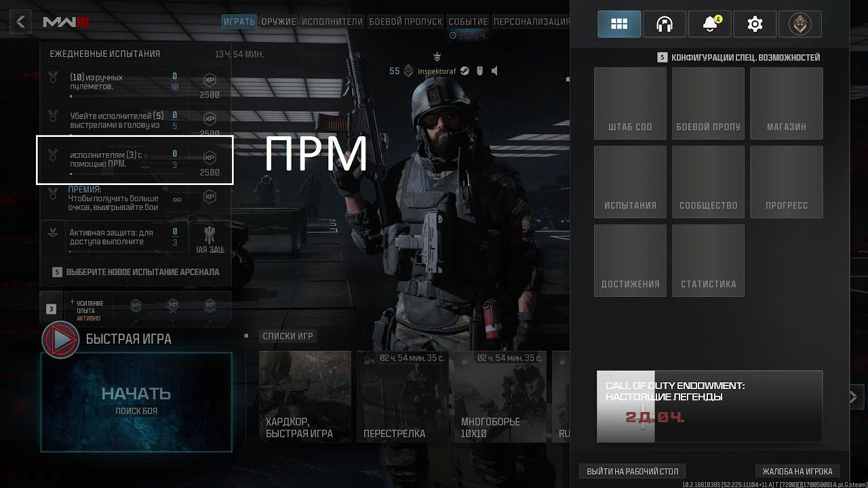Click ВЫЙТИ НА РАБОЧИЙ СТОЛ button
The height and width of the screenshot is (488, 868).
(x=632, y=471)
